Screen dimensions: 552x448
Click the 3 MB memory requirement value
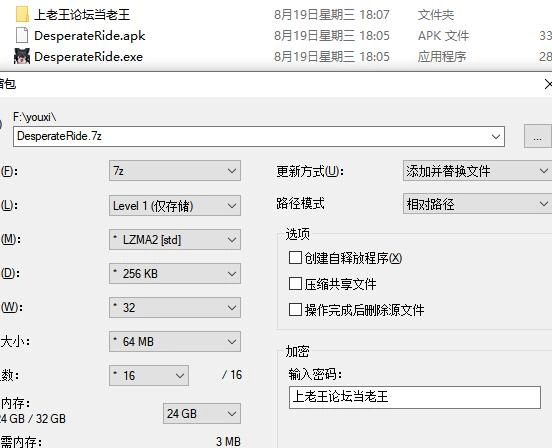(228, 441)
